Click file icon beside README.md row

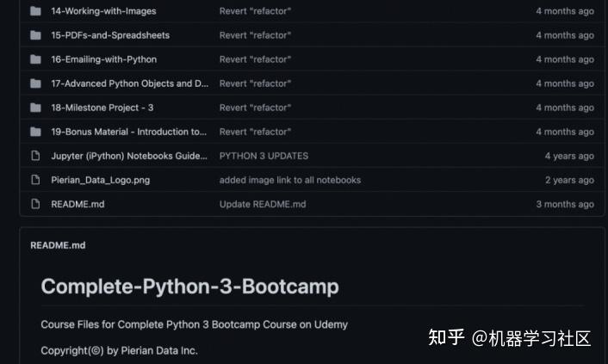35,204
